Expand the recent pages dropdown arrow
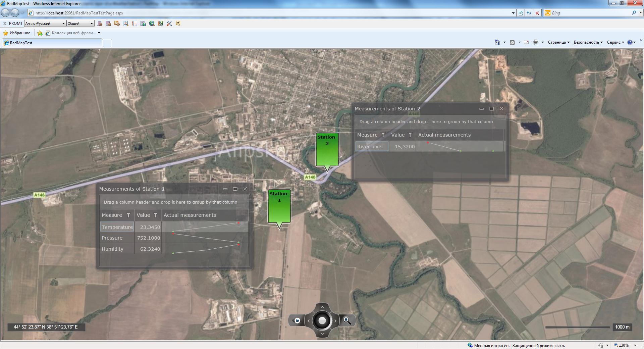The image size is (644, 349). pos(22,13)
